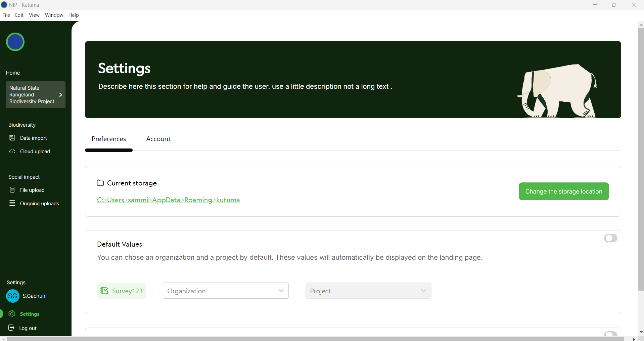The image size is (644, 341).
Task: Open the Project dropdown
Action: [x=368, y=291]
